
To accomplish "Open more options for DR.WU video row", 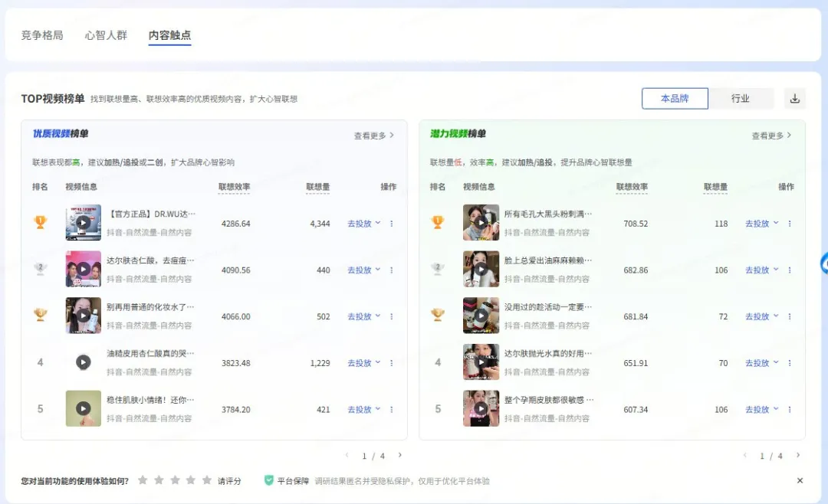I will point(392,224).
